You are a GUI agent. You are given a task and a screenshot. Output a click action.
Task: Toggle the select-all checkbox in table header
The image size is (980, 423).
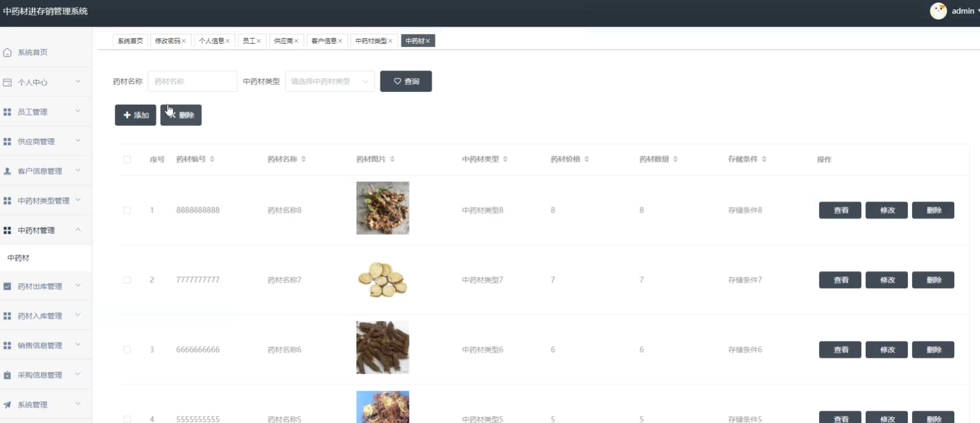click(x=127, y=159)
